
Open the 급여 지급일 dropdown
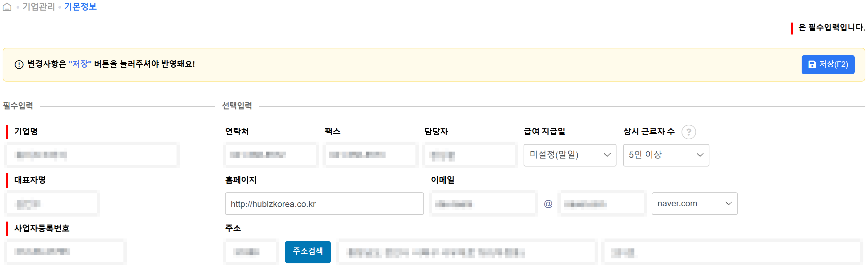[569, 155]
